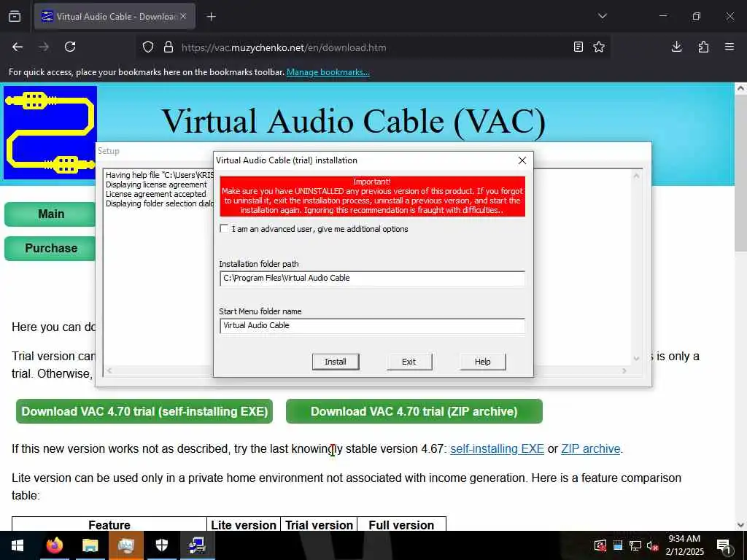The height and width of the screenshot is (560, 747).
Task: Download VAC 4.70 trial ZIP archive
Action: (x=414, y=411)
